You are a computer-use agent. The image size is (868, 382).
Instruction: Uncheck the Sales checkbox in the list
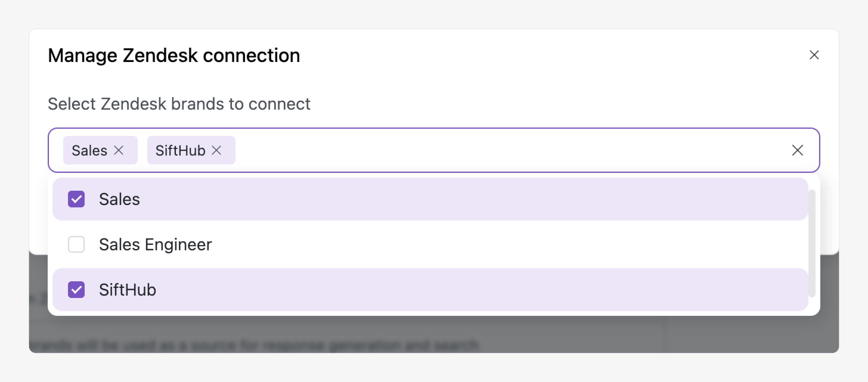76,199
